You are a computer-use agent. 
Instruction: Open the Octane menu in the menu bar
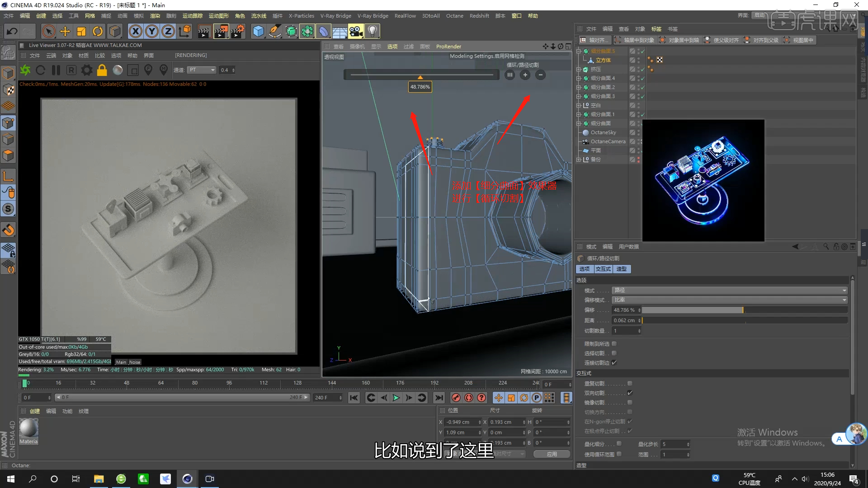tap(454, 15)
